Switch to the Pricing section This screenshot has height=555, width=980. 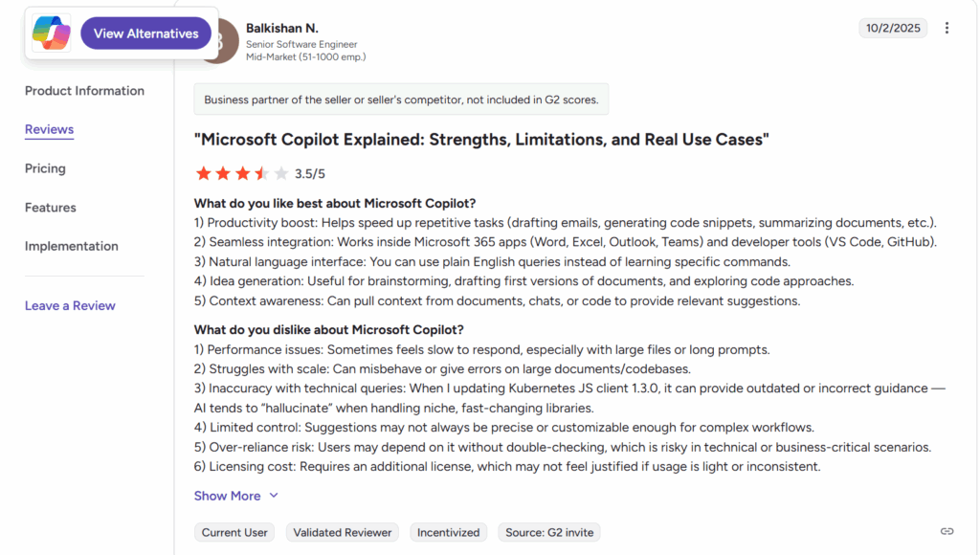tap(45, 168)
